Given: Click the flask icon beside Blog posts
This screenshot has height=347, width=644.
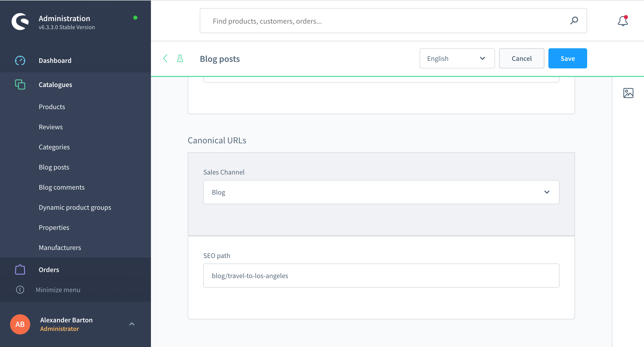Looking at the screenshot, I should [180, 58].
